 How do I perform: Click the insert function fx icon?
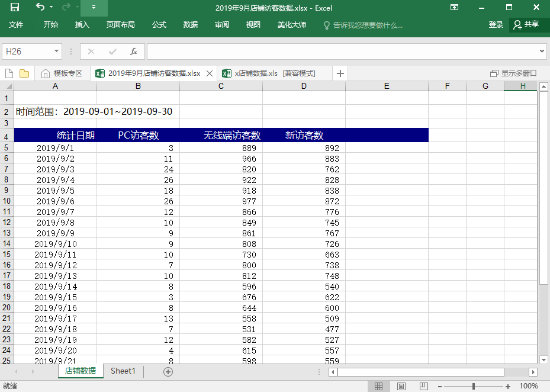point(134,52)
